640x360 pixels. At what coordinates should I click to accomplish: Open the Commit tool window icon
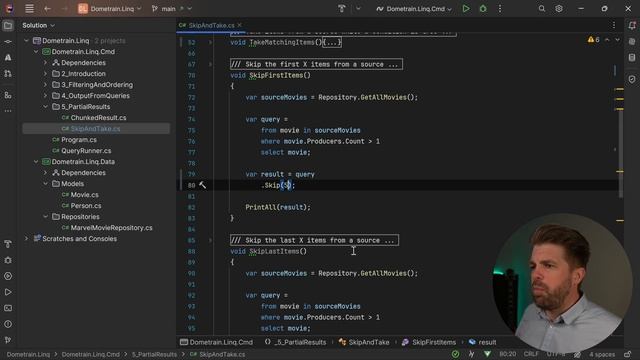8,42
